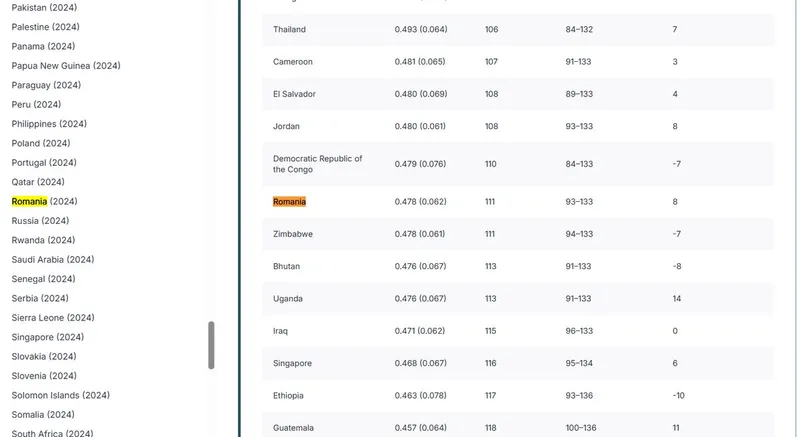This screenshot has height=437, width=800.
Task: Open the Russia (2024) link
Action: coord(40,221)
